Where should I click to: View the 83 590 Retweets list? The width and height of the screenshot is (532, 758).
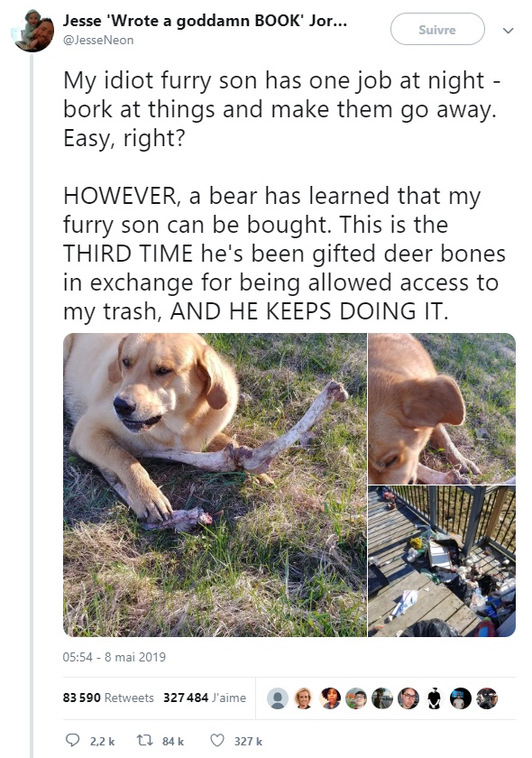click(x=108, y=698)
